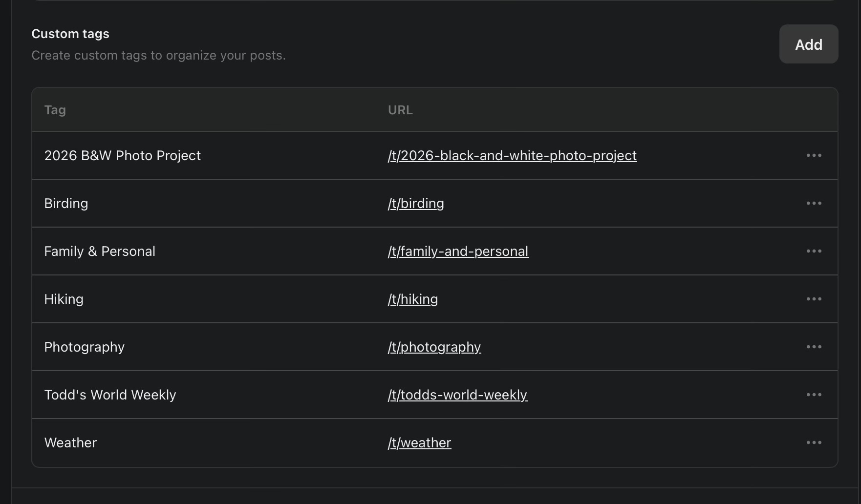This screenshot has width=861, height=504.
Task: Open the /t/birding URL link
Action: [416, 203]
